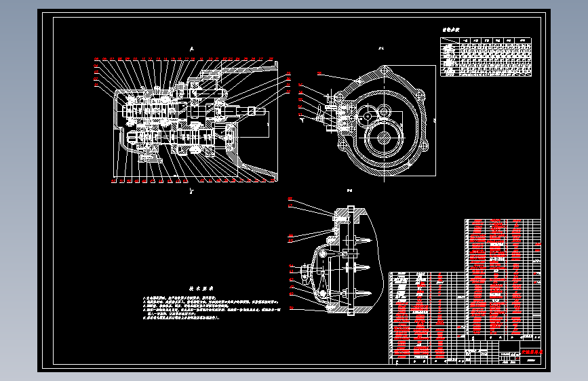588x381 pixels.
Task: Select the heading above the gear parameter table
Action: coord(450,30)
